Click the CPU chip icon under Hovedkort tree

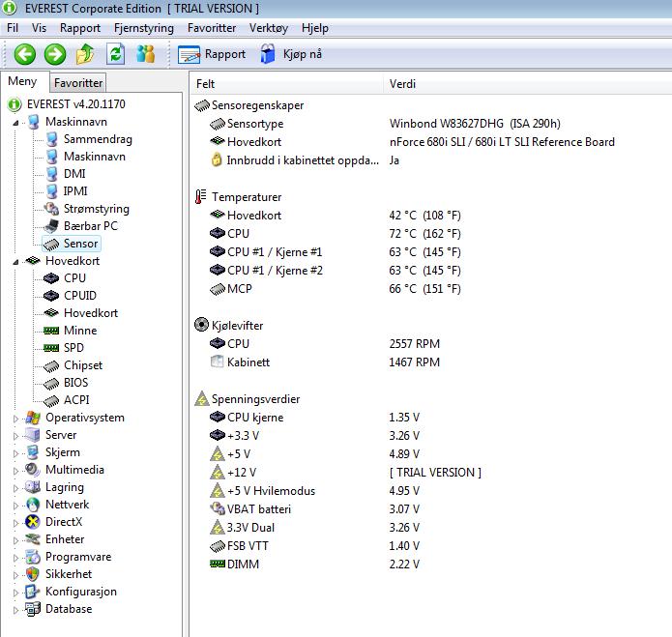coord(51,278)
